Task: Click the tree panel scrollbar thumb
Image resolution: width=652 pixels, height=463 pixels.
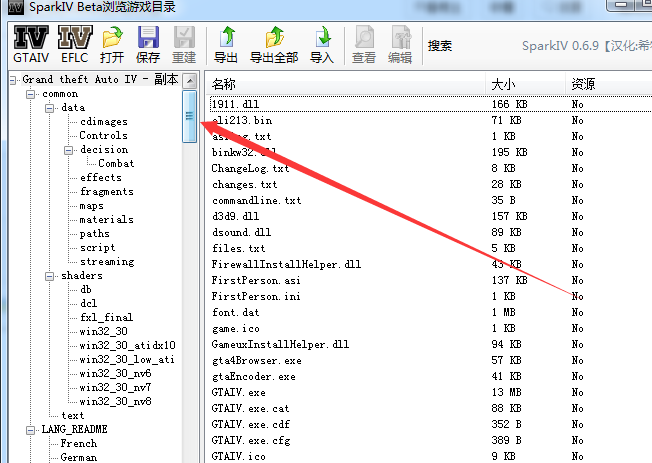Action: point(189,117)
